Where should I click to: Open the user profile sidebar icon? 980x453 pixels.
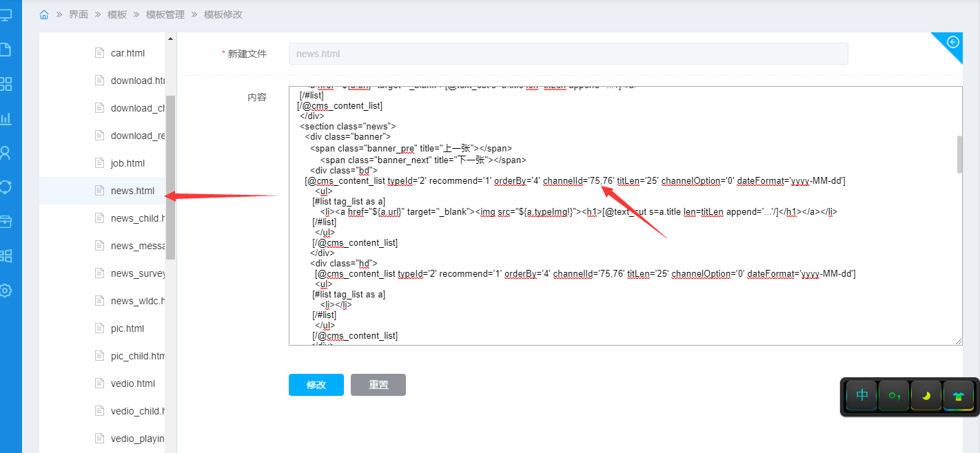click(x=6, y=153)
